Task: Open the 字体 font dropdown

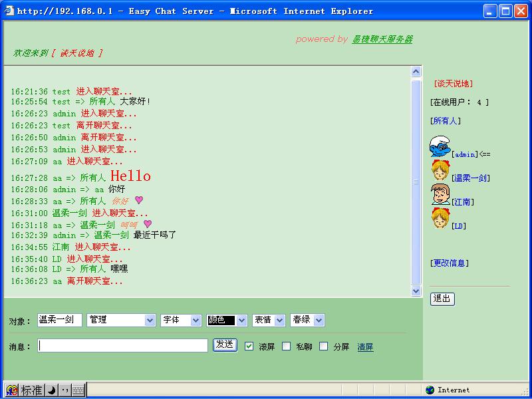Action: (x=181, y=320)
